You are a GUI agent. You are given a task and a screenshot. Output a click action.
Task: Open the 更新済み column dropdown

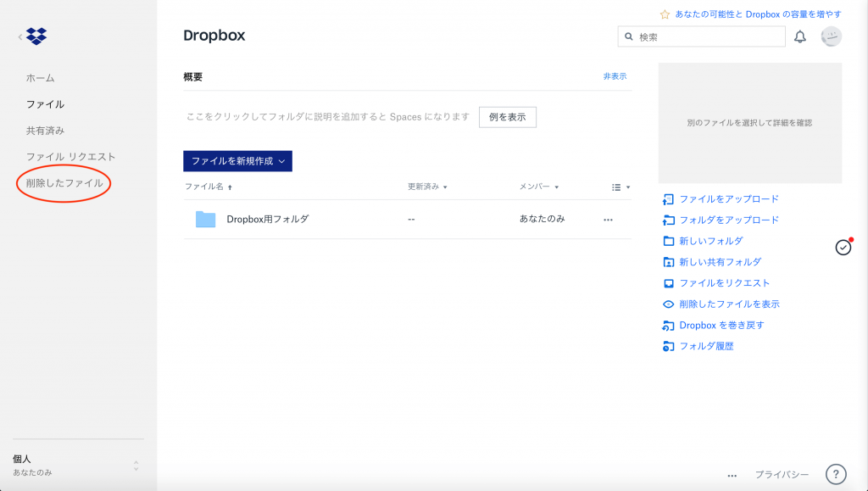coord(427,187)
